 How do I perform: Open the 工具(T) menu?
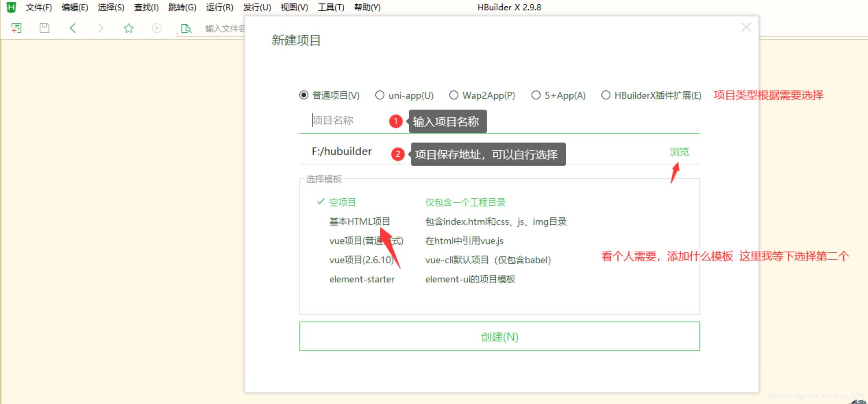(331, 7)
